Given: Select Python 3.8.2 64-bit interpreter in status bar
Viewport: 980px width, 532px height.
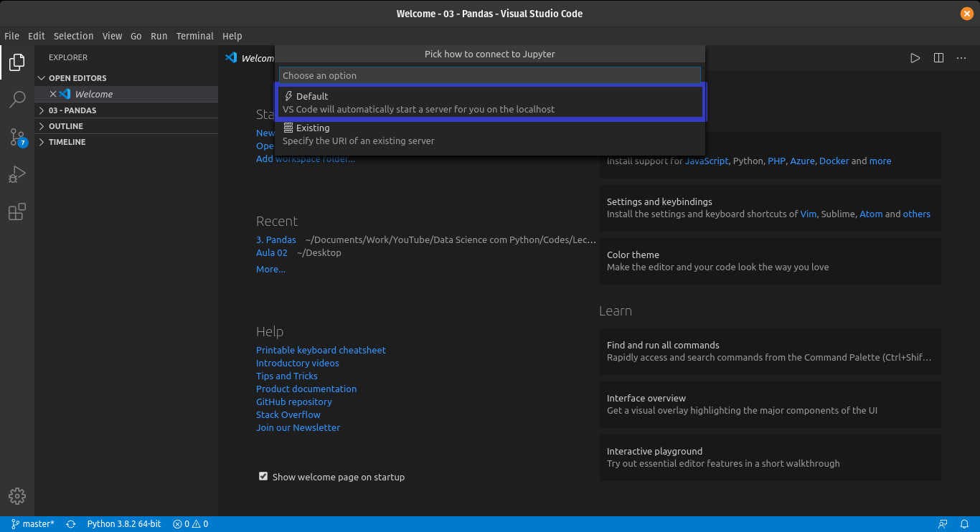Looking at the screenshot, I should [x=124, y=524].
